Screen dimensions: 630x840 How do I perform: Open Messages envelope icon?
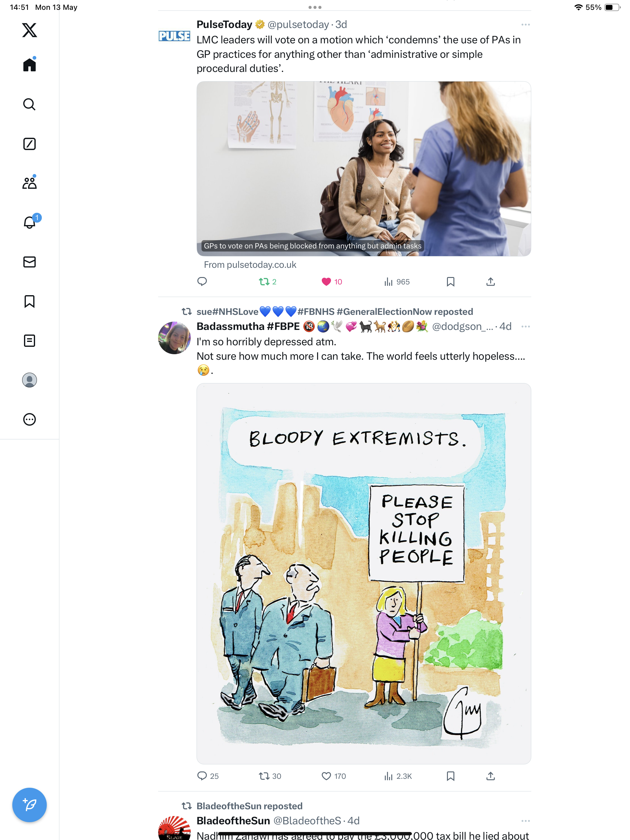(x=29, y=262)
